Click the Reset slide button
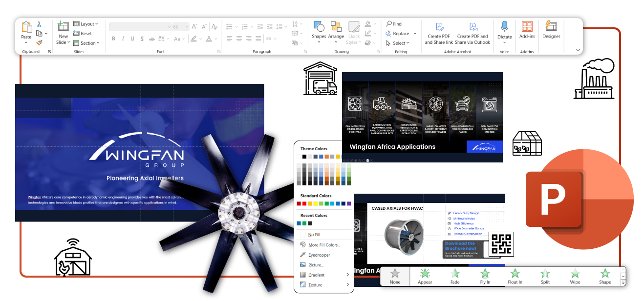The image size is (644, 301). tap(83, 34)
